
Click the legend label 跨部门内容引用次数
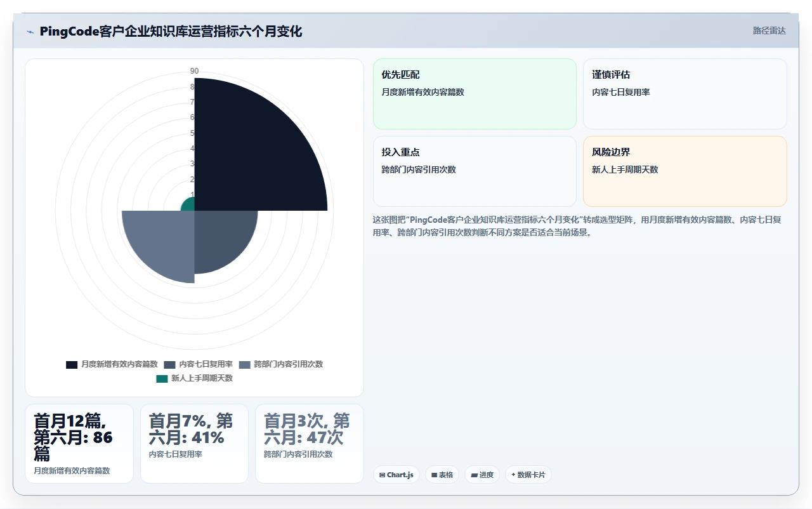[289, 364]
